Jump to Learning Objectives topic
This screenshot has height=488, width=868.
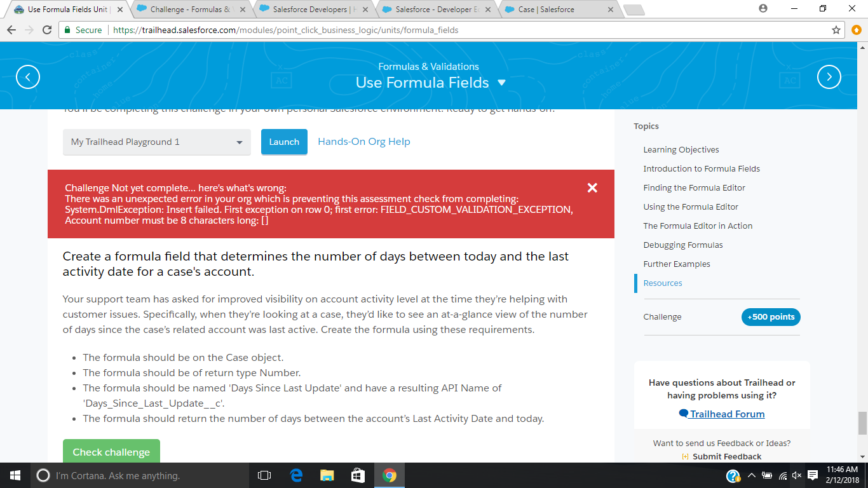tap(681, 150)
